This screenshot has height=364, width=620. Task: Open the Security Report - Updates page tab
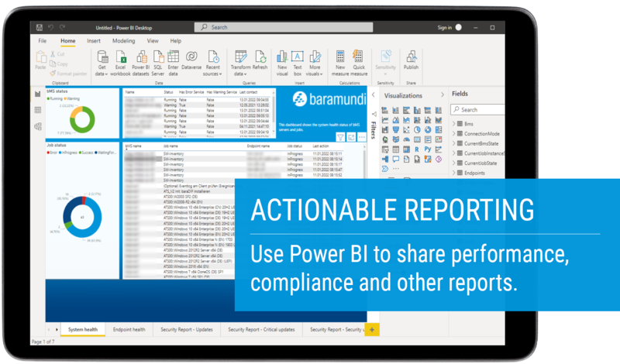pos(187,329)
